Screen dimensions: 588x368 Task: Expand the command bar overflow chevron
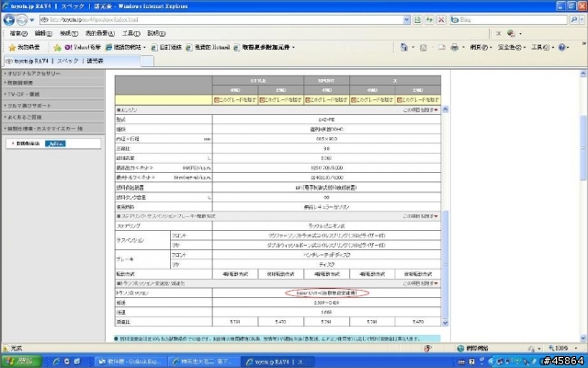click(584, 43)
